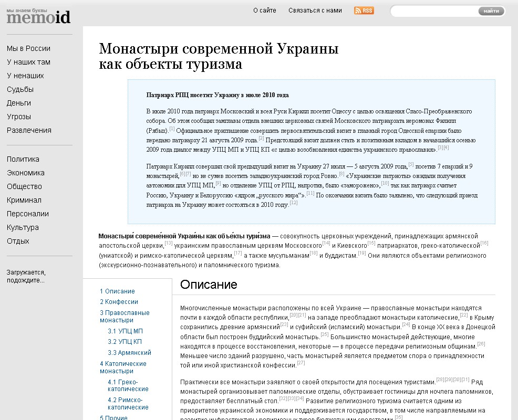Image resolution: width=518 pixels, height=420 pixels.
Task: Open the Отдых category
Action: pos(18,241)
